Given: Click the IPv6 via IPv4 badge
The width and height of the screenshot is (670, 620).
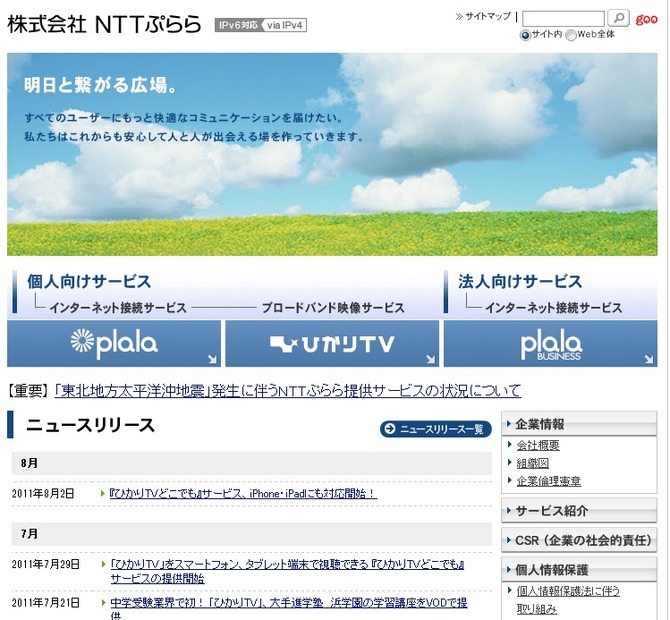Looking at the screenshot, I should [x=260, y=25].
